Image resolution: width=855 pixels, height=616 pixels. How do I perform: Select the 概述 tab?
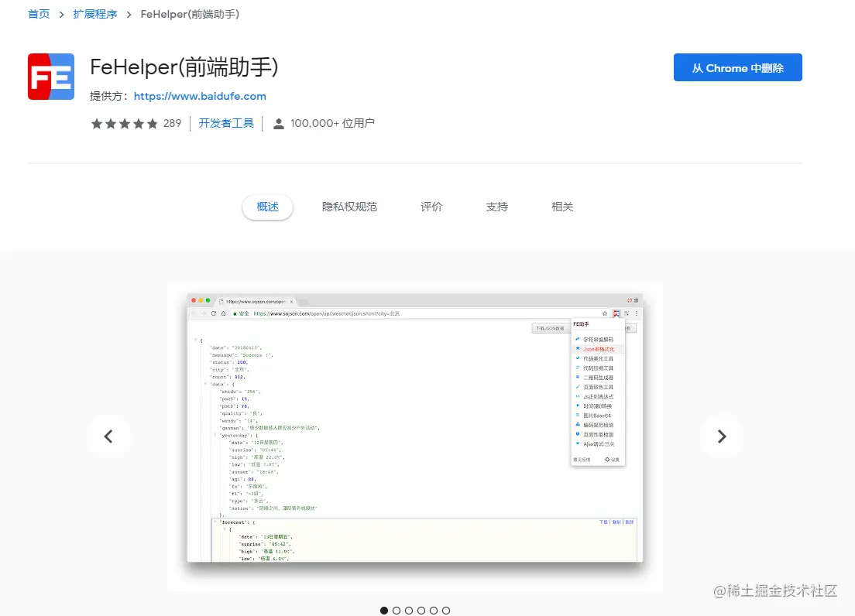(267, 207)
